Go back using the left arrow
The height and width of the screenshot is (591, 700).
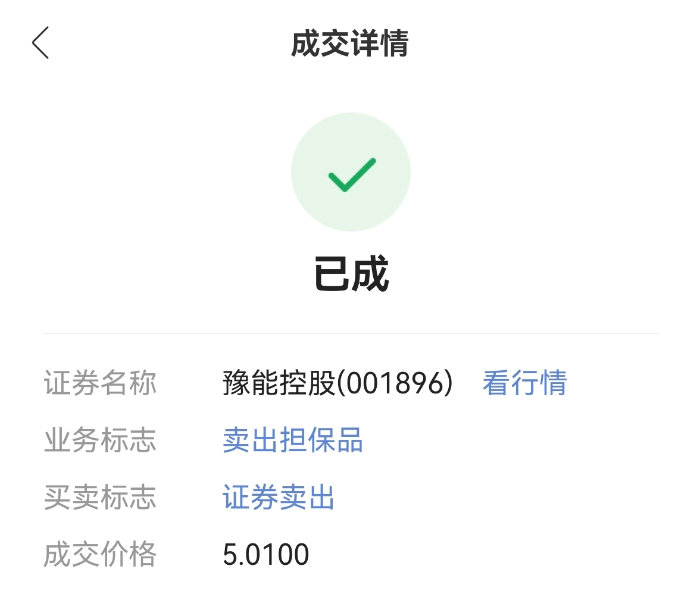pos(40,43)
